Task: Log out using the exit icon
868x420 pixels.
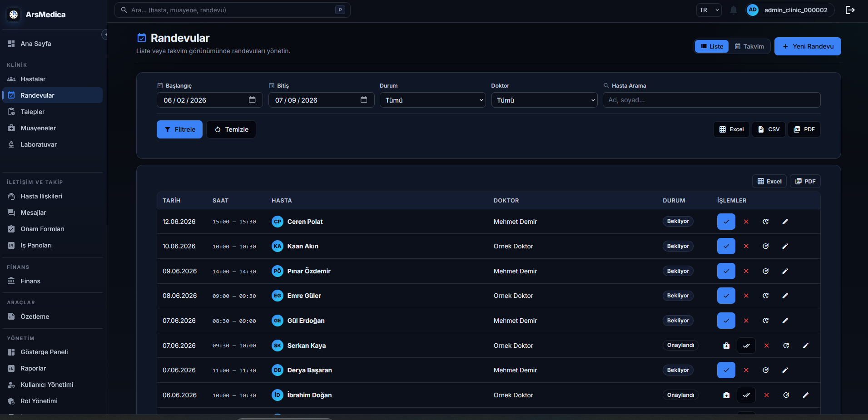Action: point(850,10)
